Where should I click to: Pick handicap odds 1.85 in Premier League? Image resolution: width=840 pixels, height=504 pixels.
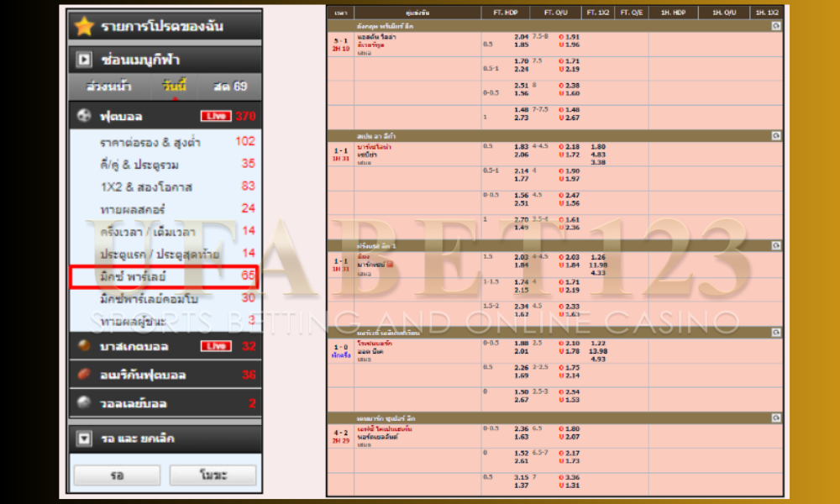(x=522, y=45)
